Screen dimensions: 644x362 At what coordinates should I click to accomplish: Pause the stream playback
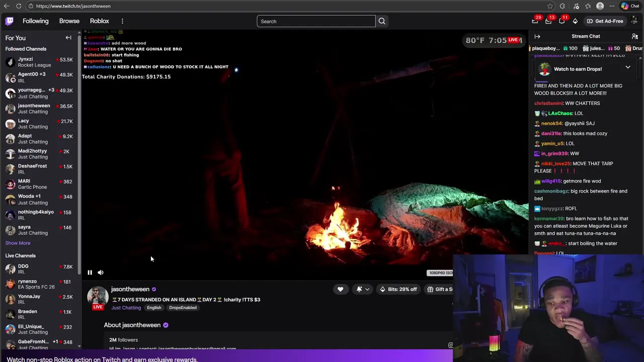(x=90, y=273)
